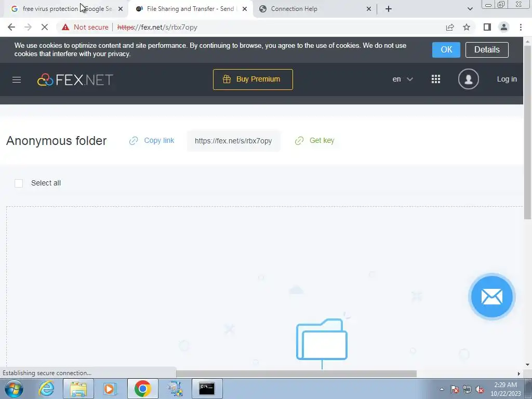Click the horizontal scrollbar right arrow
532x399 pixels.
coord(518,374)
